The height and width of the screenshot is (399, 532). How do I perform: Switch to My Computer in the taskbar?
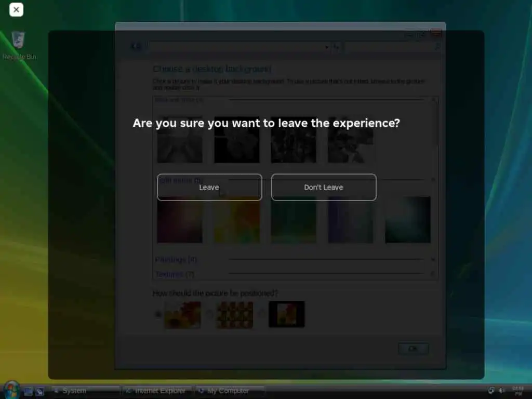[230, 391]
